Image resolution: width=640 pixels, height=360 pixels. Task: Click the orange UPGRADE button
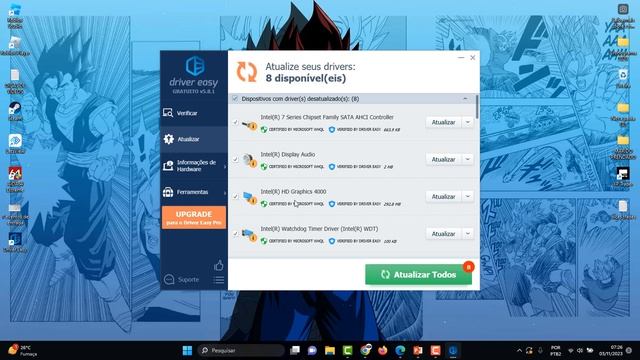[194, 218]
